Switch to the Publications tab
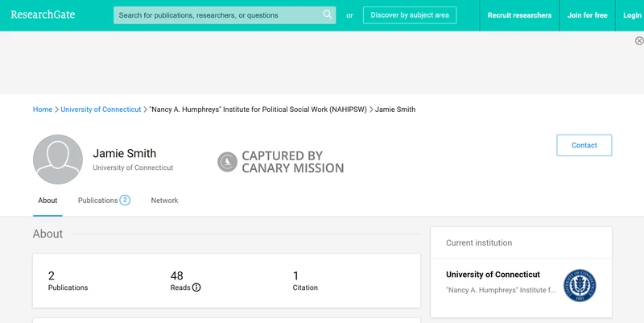This screenshot has height=323, width=644. tap(104, 201)
